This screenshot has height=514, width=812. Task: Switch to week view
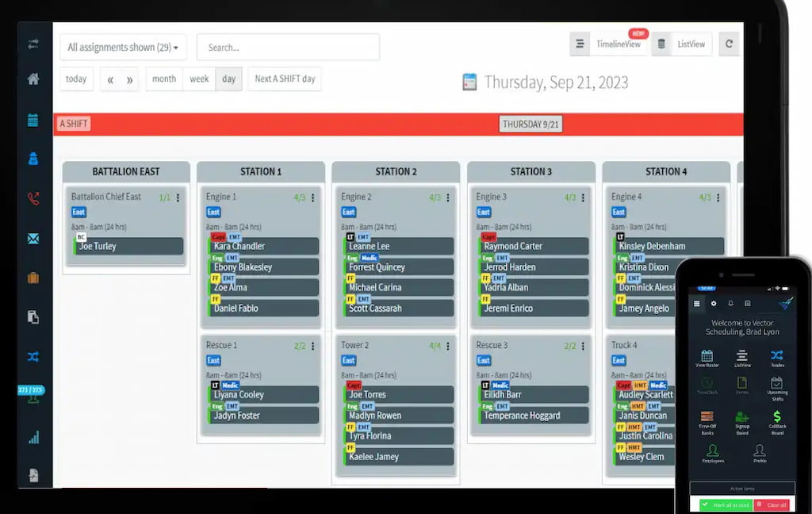click(x=199, y=79)
